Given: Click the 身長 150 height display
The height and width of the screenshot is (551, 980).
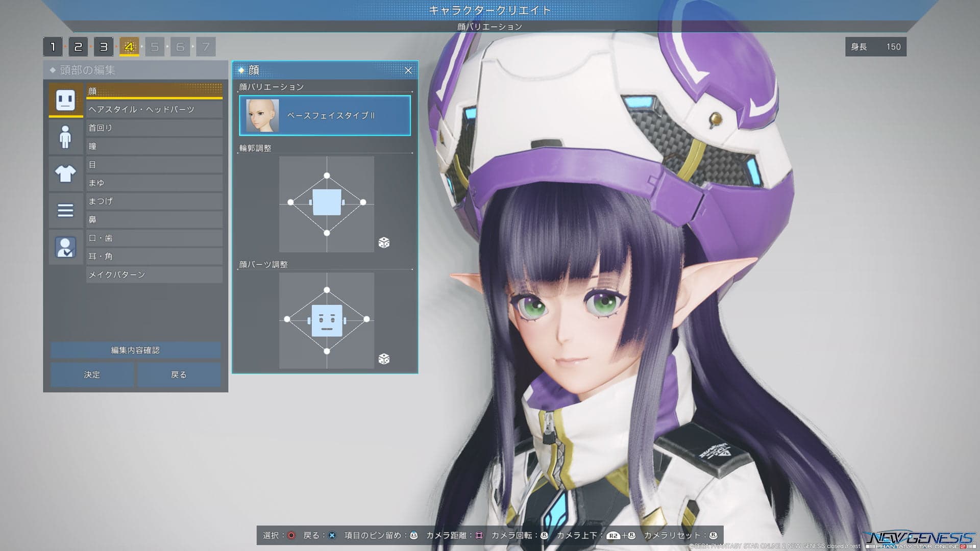Looking at the screenshot, I should click(876, 47).
